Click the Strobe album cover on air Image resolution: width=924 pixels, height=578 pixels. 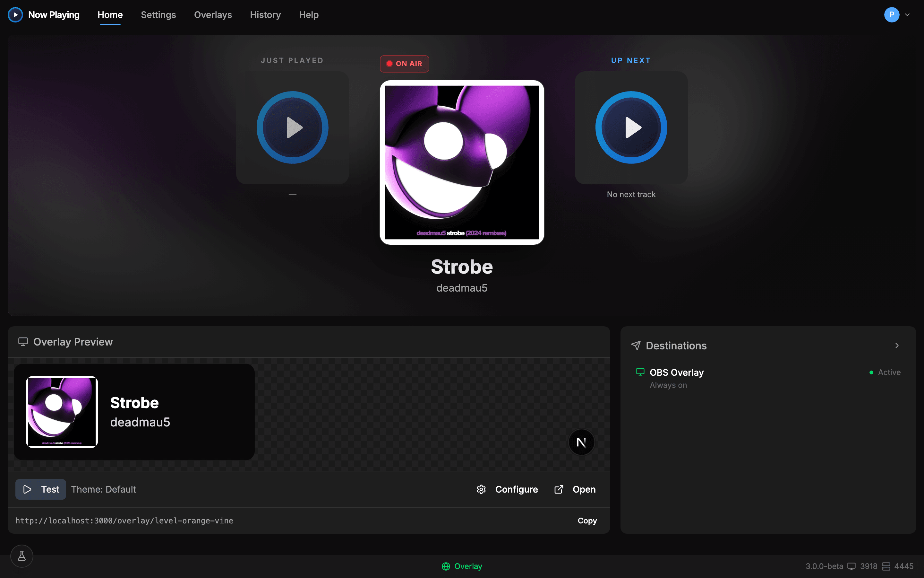[462, 162]
